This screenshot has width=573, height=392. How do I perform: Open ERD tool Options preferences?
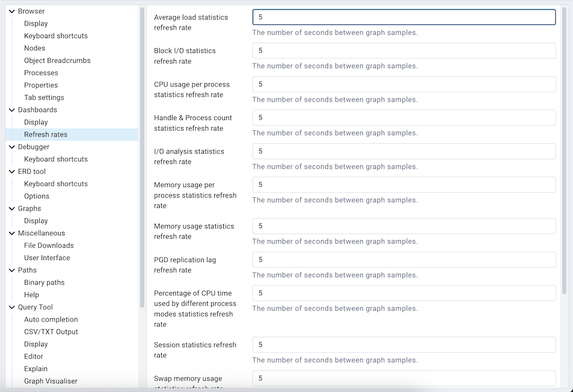[x=36, y=195]
